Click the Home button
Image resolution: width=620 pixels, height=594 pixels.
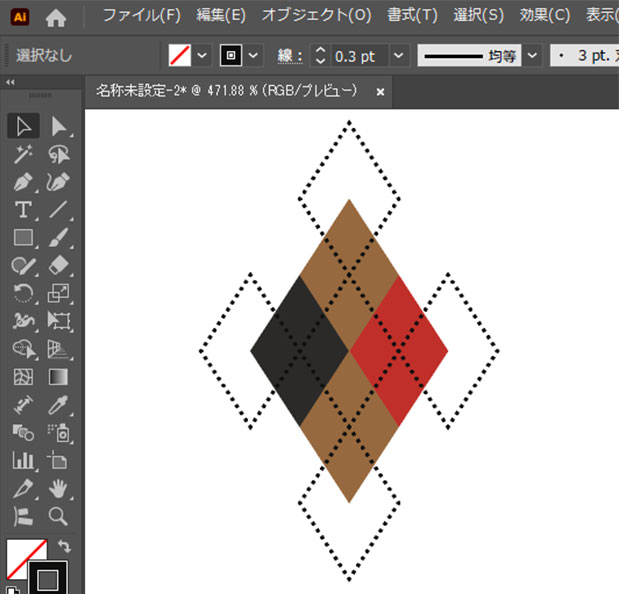(x=56, y=17)
